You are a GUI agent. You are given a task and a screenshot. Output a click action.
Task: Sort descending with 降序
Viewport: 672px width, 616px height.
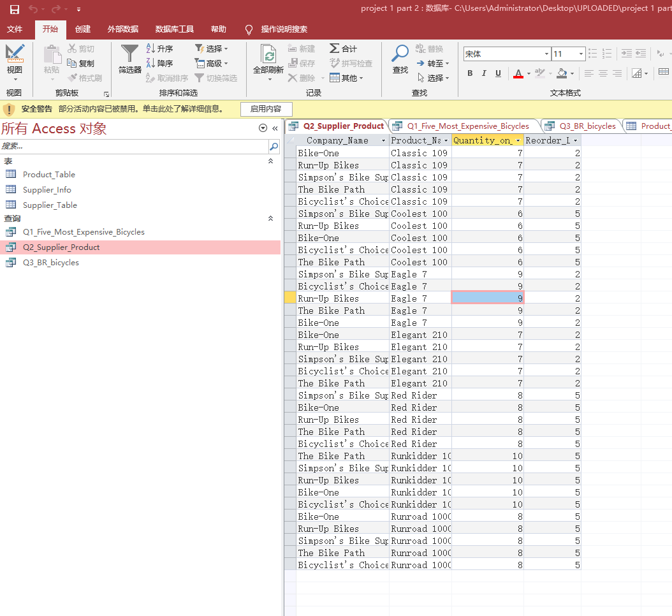point(159,63)
